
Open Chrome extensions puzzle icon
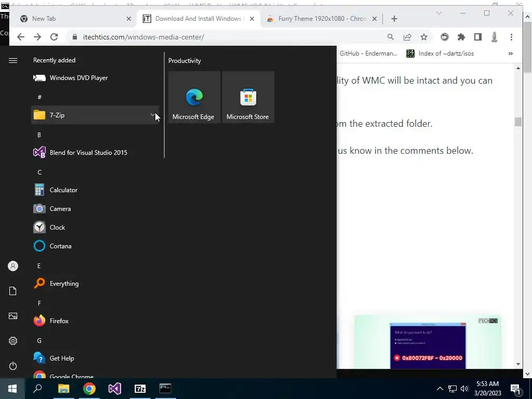[461, 37]
